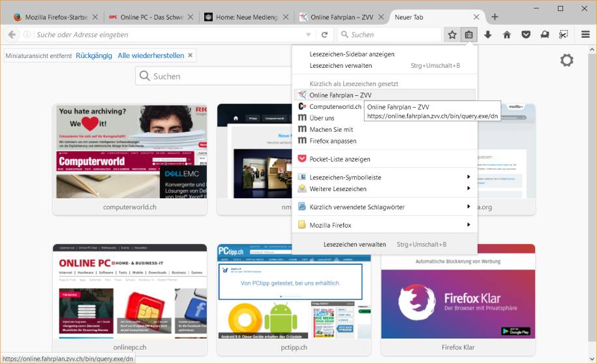Open the address bar history dropdown

(309, 35)
